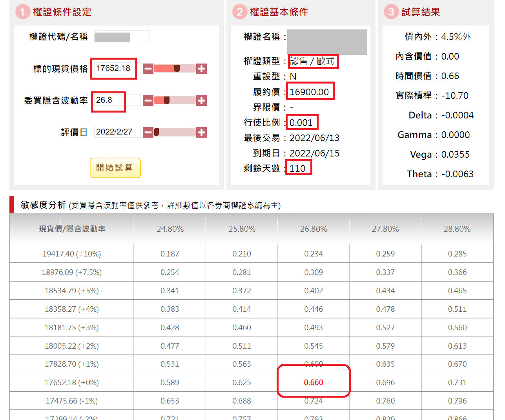
Task: Click the 評價日 slider handle
Action: click(x=157, y=132)
